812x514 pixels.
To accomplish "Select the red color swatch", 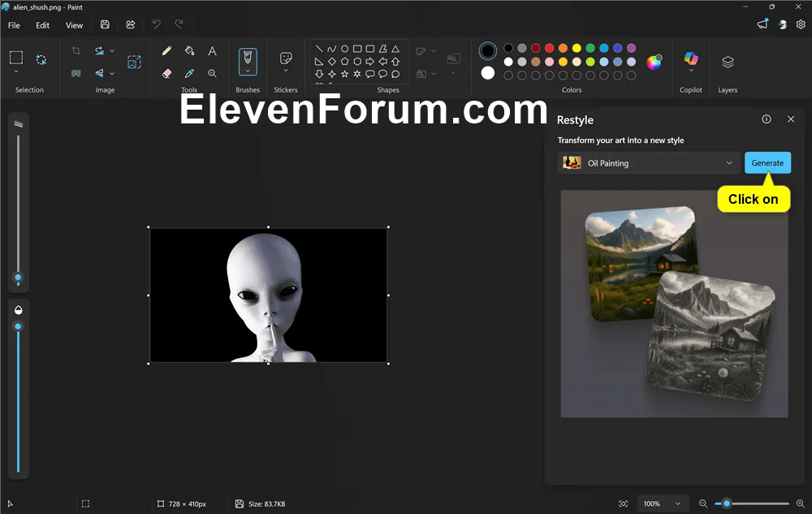I will (x=550, y=48).
